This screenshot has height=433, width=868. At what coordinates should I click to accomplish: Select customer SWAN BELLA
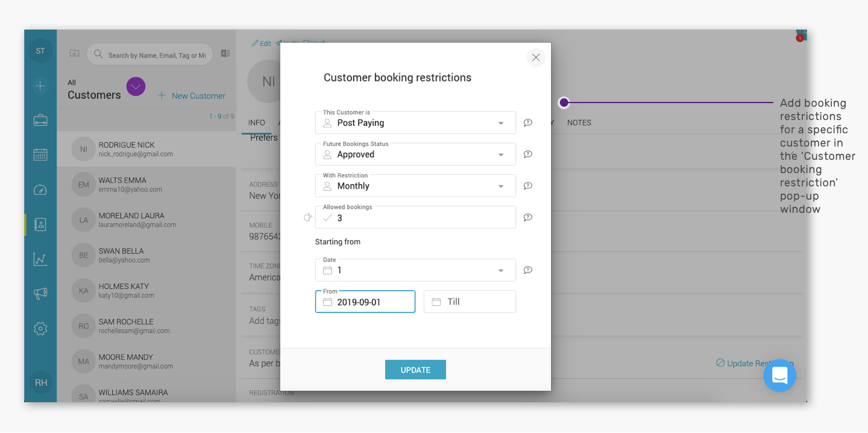[146, 255]
